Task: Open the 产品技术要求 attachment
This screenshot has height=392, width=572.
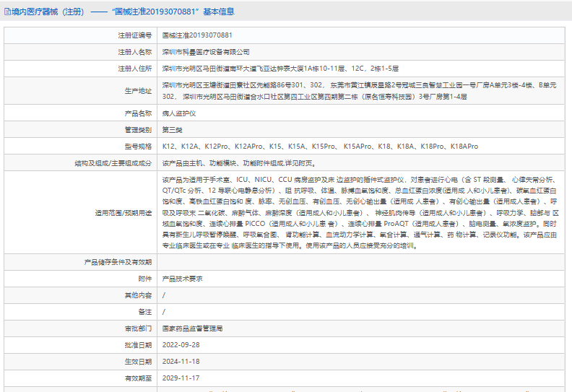Action: coord(183,279)
